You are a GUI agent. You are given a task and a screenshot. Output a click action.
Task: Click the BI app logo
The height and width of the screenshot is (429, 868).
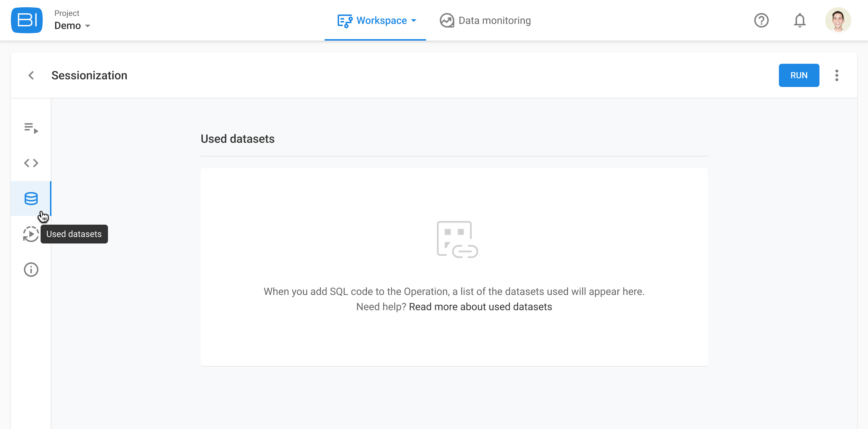(x=27, y=20)
